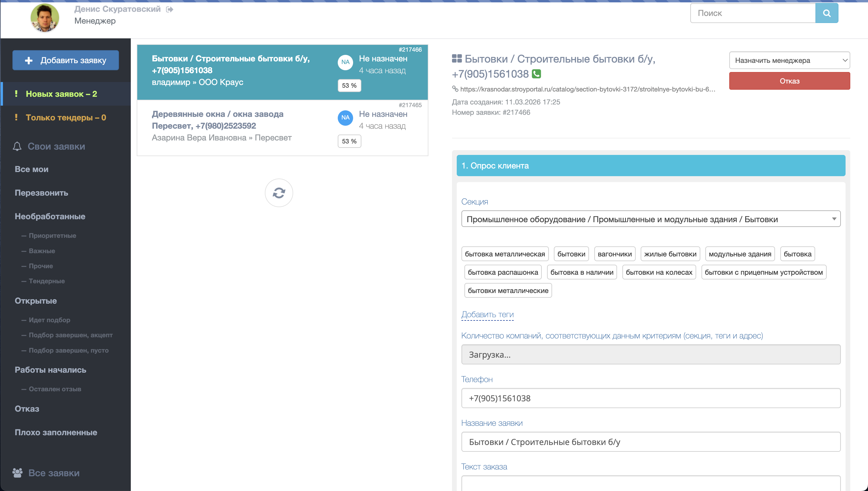Click the NA avatar on Деревянные окна request

click(345, 118)
